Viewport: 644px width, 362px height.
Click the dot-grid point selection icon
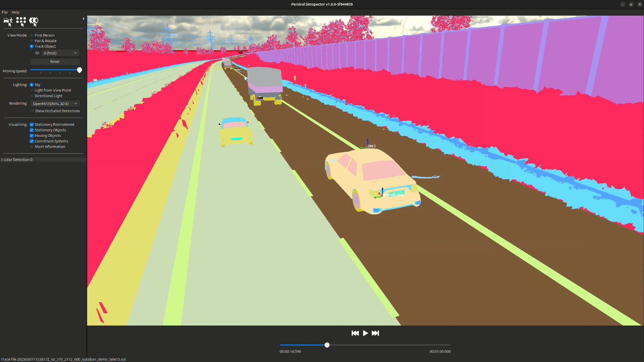coord(21,21)
